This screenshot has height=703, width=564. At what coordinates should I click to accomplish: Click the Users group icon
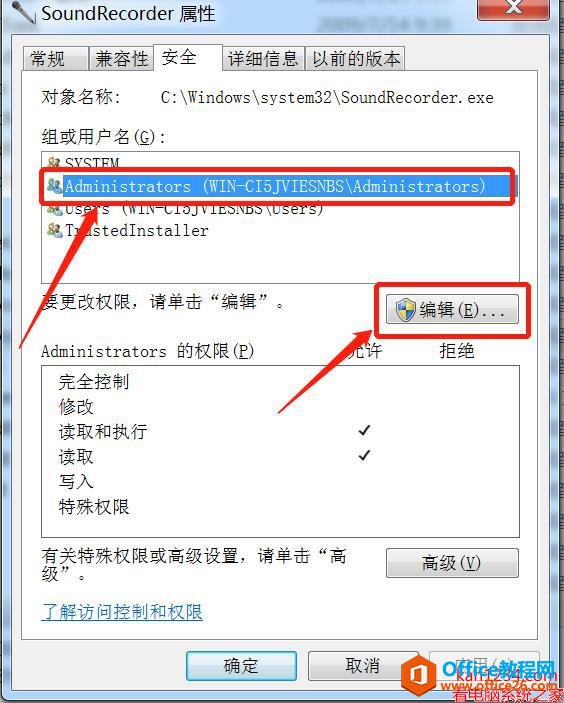(54, 210)
